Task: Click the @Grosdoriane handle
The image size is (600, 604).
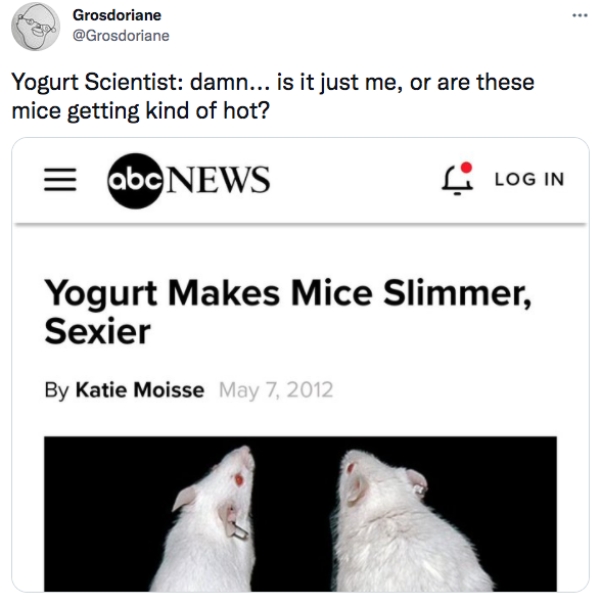Action: click(122, 36)
